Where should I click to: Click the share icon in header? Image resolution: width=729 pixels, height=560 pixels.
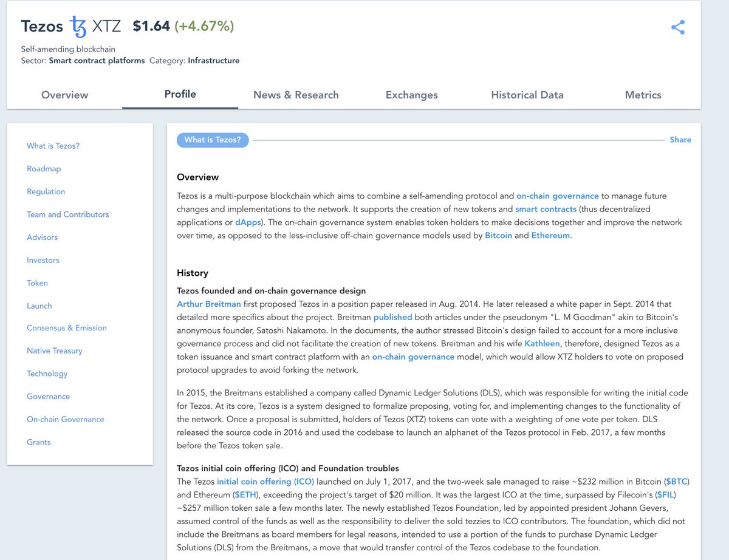(678, 27)
